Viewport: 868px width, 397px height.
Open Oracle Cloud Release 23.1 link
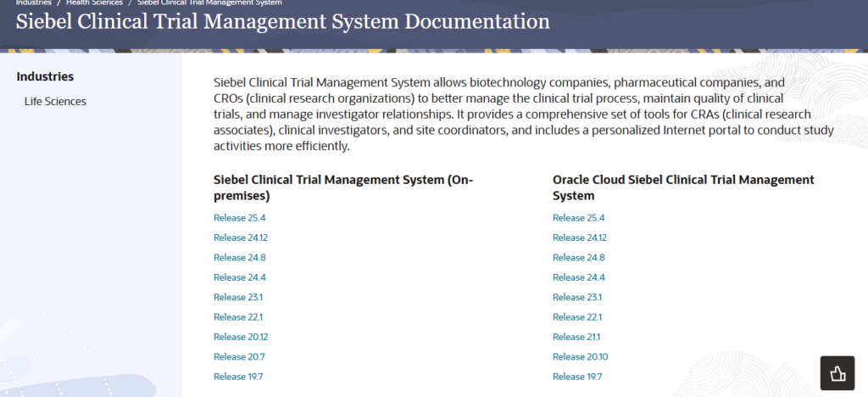pyautogui.click(x=576, y=298)
